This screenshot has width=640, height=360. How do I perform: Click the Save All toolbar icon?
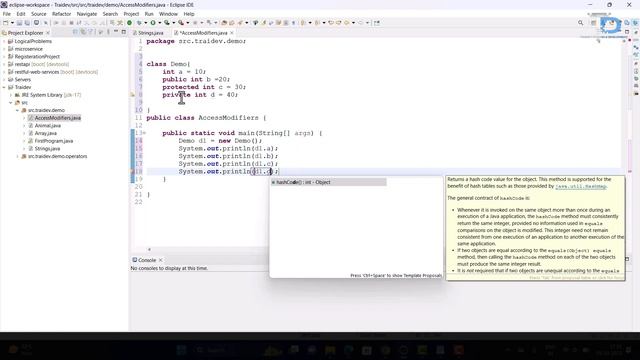27,23
